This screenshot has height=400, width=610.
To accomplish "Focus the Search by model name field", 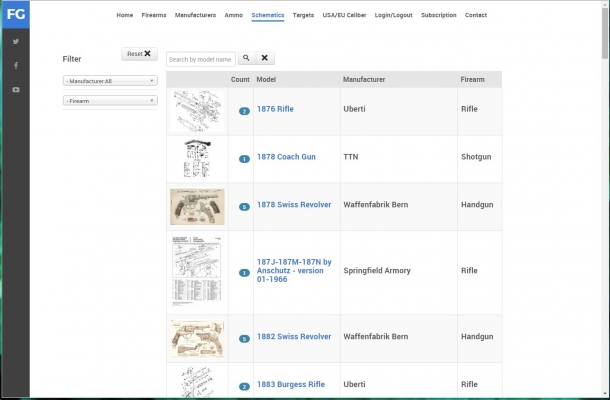I will pyautogui.click(x=201, y=59).
